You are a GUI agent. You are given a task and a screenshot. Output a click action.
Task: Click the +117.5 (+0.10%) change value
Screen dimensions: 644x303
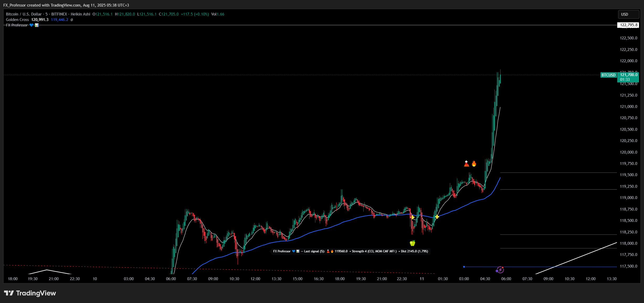click(195, 14)
